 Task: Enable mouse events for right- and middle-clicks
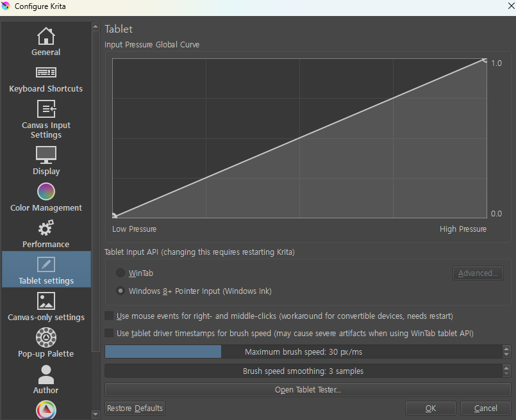click(x=108, y=316)
